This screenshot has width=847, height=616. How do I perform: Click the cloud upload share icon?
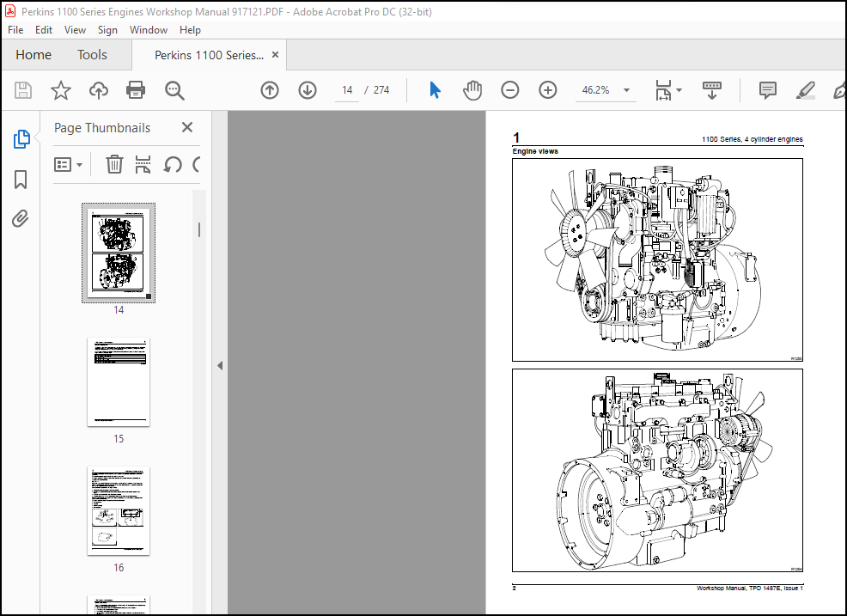tap(98, 90)
